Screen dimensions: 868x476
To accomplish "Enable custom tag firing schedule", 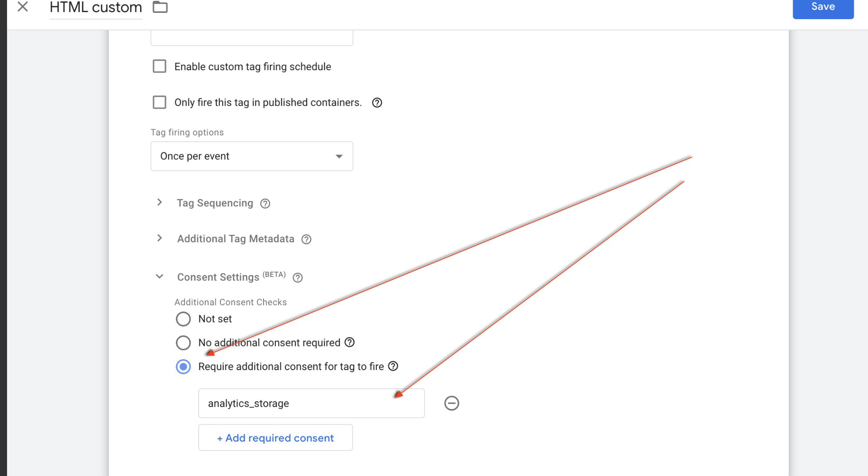I will (159, 66).
